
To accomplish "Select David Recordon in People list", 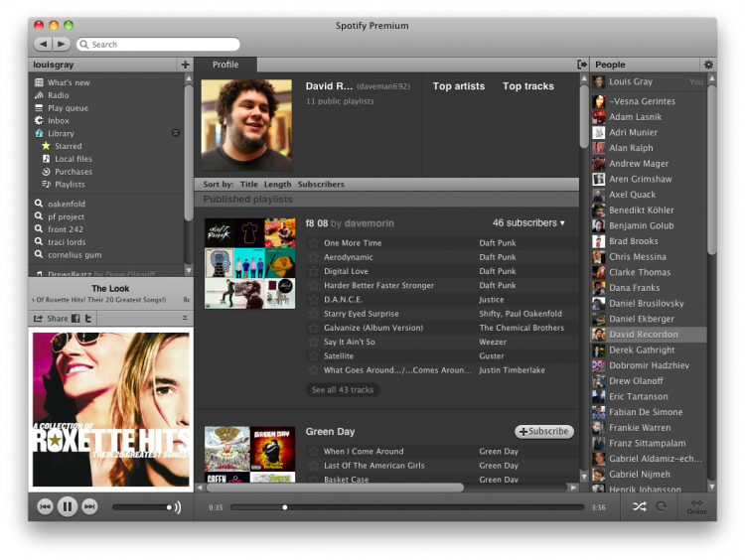I will (649, 335).
